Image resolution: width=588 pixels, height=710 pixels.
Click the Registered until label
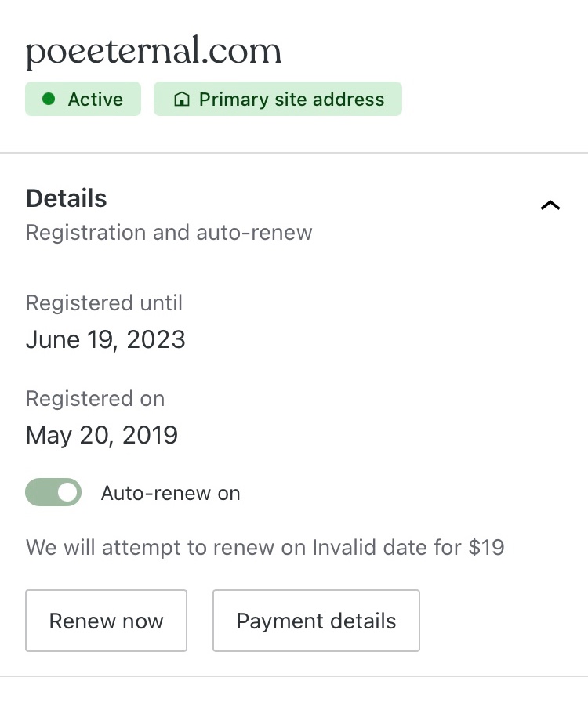tap(104, 302)
